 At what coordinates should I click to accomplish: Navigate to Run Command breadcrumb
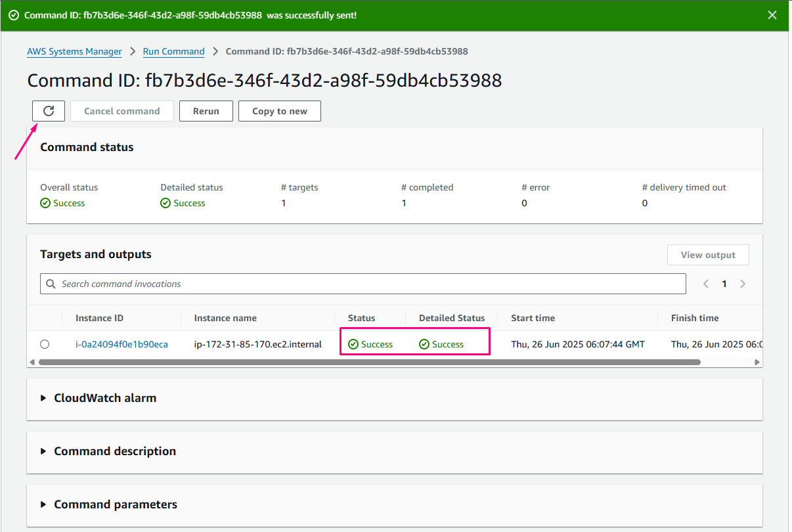pyautogui.click(x=173, y=51)
